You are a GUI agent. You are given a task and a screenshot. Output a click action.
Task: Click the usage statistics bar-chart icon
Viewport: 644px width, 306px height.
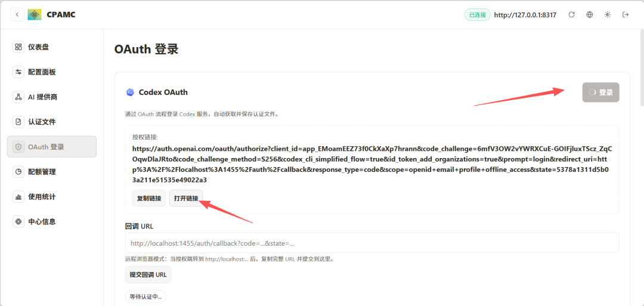click(18, 197)
